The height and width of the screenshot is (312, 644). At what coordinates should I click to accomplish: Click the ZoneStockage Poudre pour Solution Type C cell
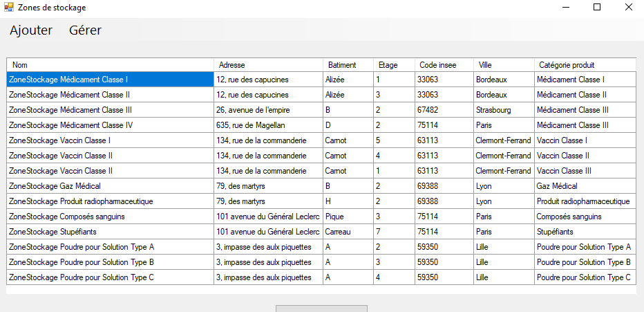[110, 277]
